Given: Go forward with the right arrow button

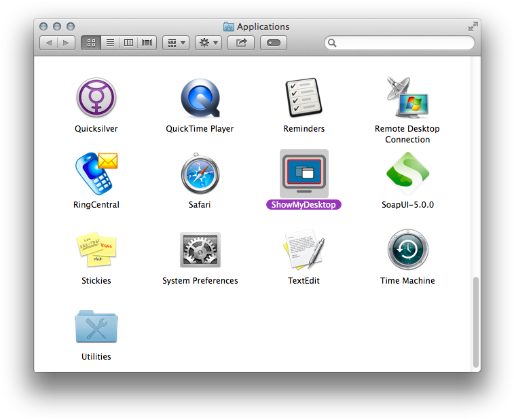Looking at the screenshot, I should coord(67,43).
